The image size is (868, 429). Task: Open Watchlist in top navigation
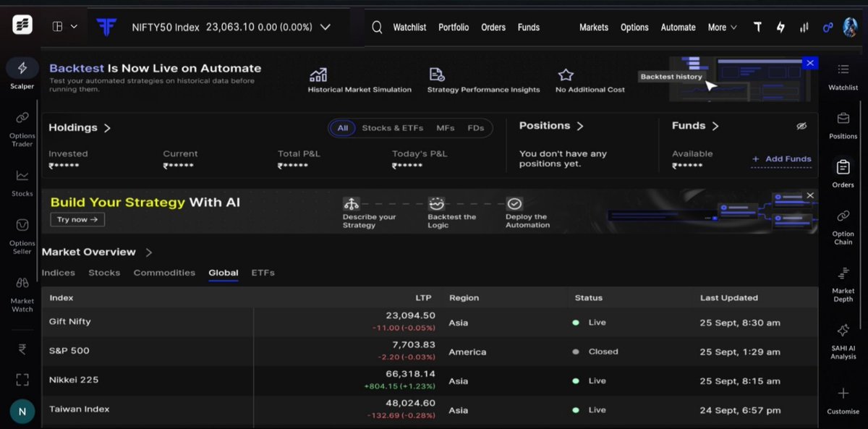[409, 27]
